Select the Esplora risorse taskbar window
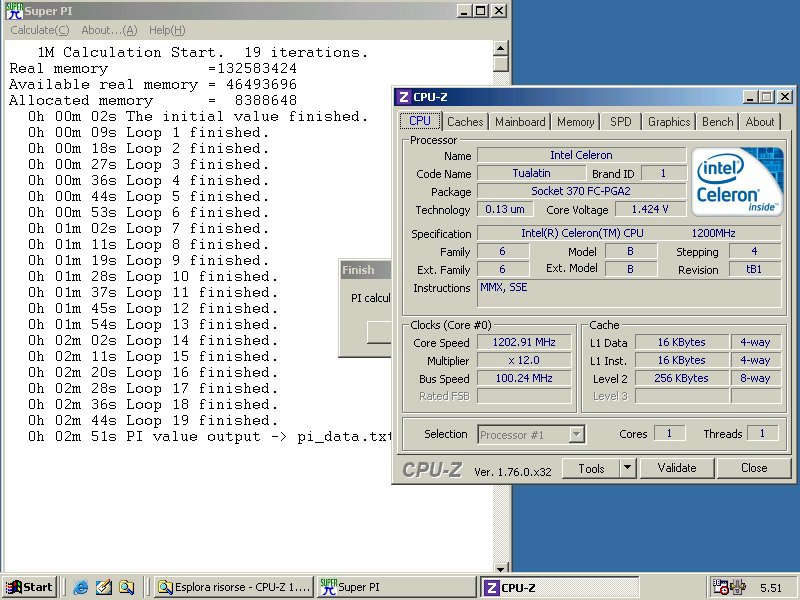Viewport: 800px width, 600px height. (235, 587)
